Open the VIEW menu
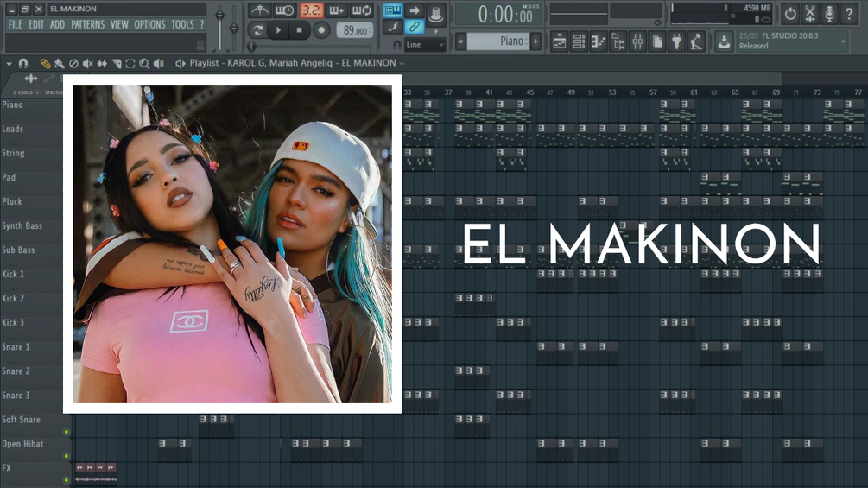The height and width of the screenshot is (488, 868). pyautogui.click(x=119, y=24)
